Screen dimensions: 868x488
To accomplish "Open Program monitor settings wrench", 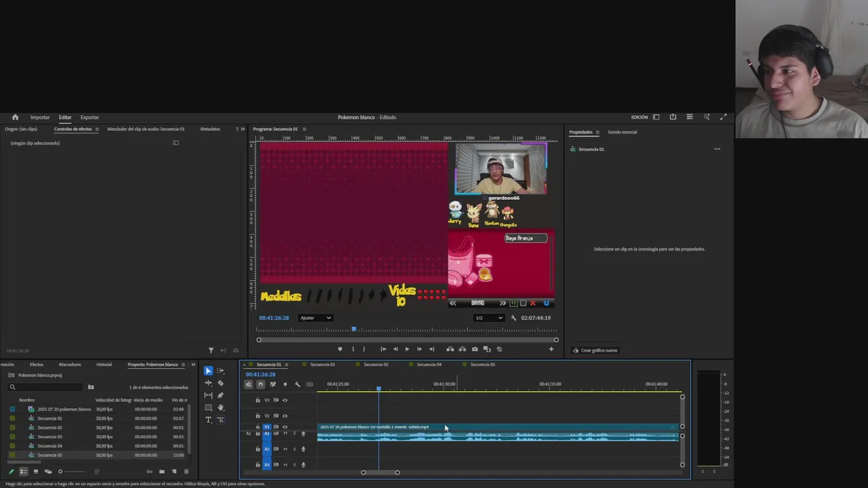I will click(x=513, y=318).
